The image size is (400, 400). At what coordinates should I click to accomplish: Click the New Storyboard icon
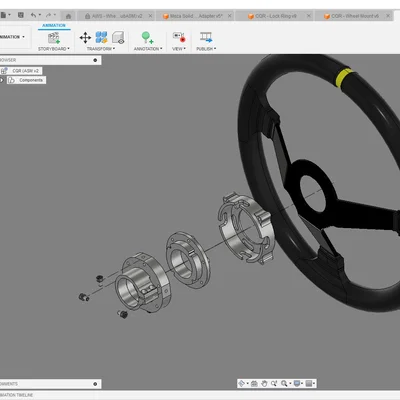[54, 38]
